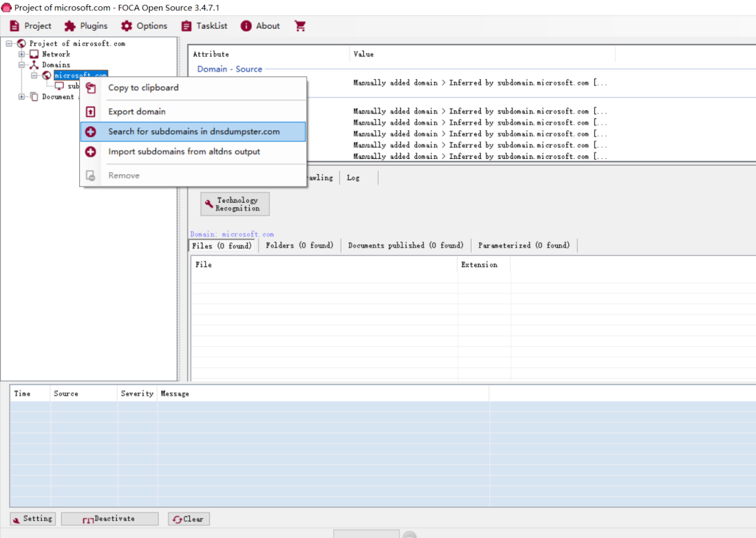Viewport: 756px width, 538px height.
Task: Select the Domains tree item
Action: click(56, 64)
